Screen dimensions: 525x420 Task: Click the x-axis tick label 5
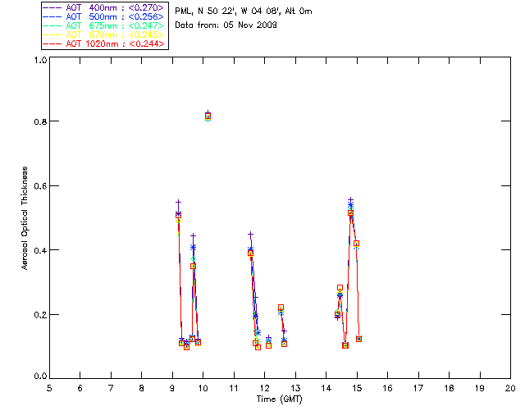coord(49,387)
